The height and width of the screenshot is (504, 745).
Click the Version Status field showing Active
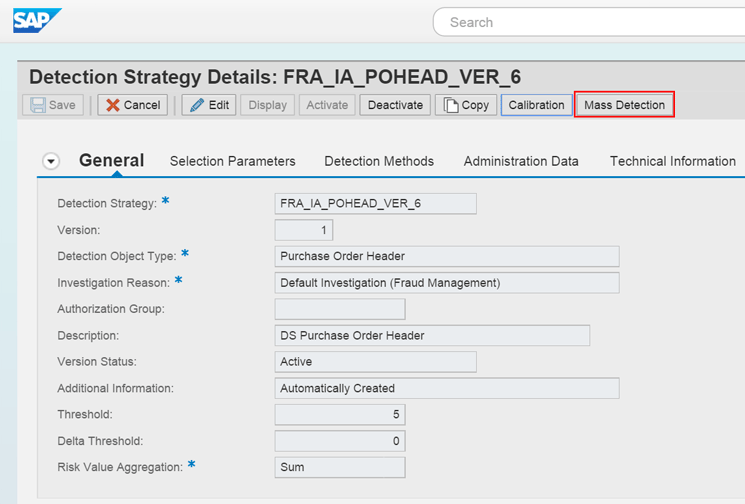[x=375, y=362]
